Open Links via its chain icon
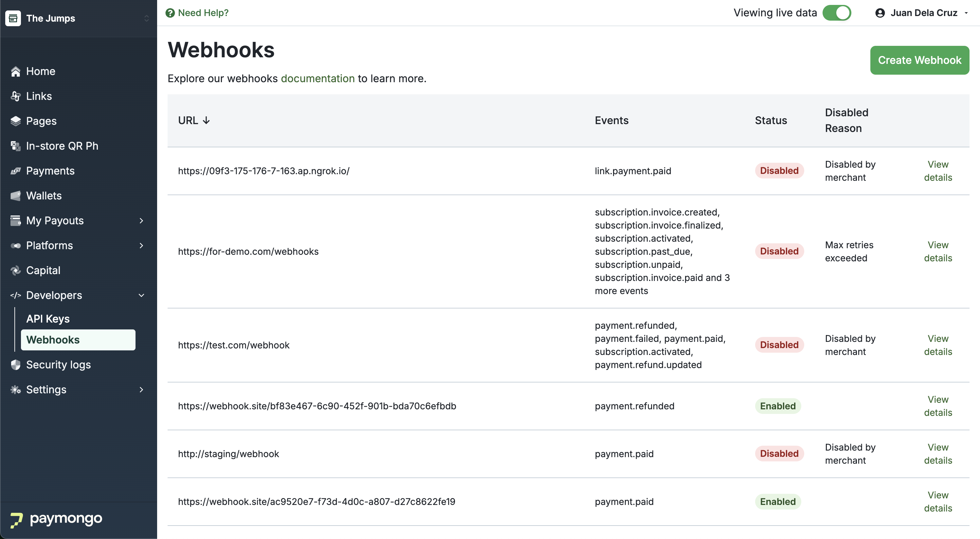The height and width of the screenshot is (539, 980). pos(16,96)
